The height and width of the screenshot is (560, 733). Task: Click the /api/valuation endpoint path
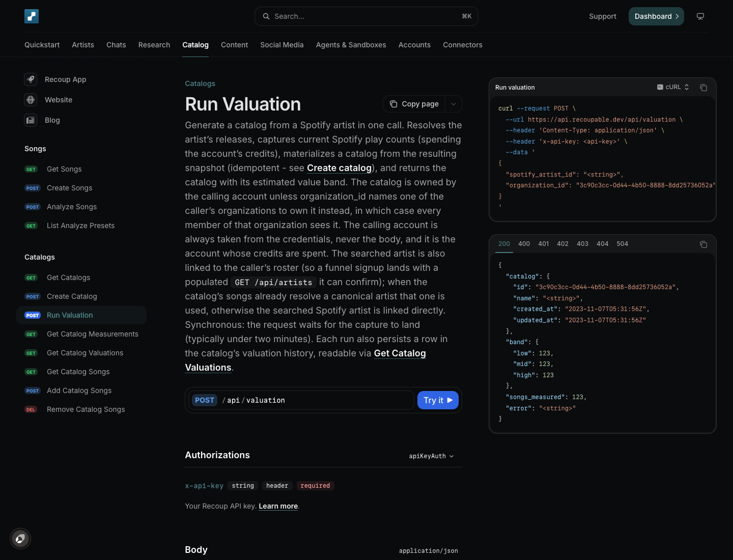pyautogui.click(x=253, y=400)
